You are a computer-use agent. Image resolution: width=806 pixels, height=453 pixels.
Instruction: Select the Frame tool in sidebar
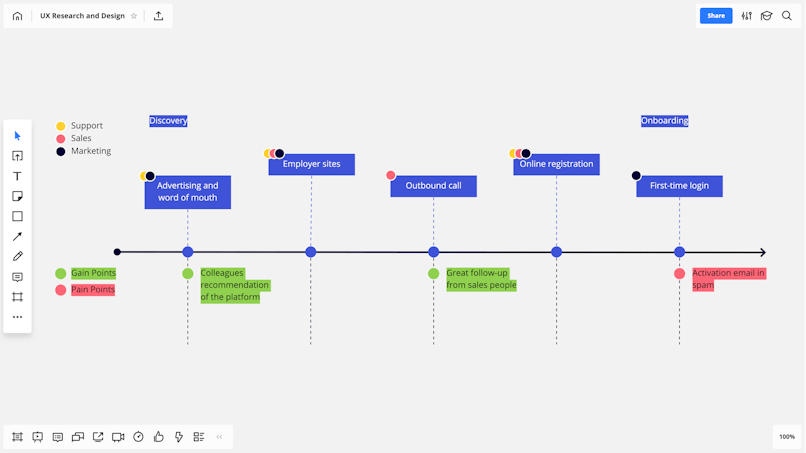tap(17, 297)
